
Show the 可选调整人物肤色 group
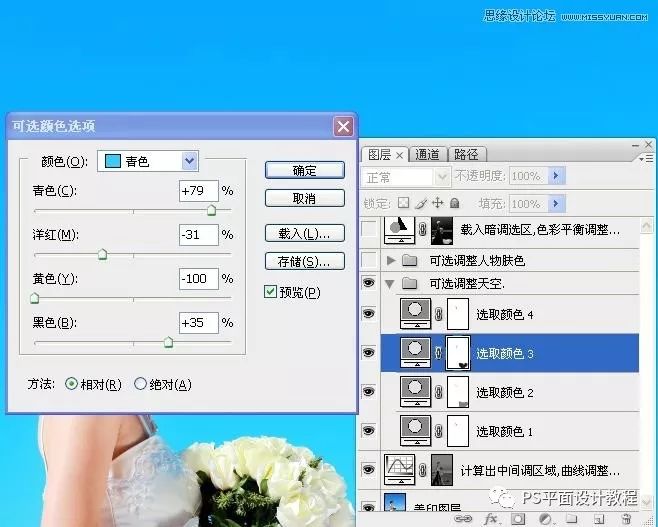click(x=369, y=261)
